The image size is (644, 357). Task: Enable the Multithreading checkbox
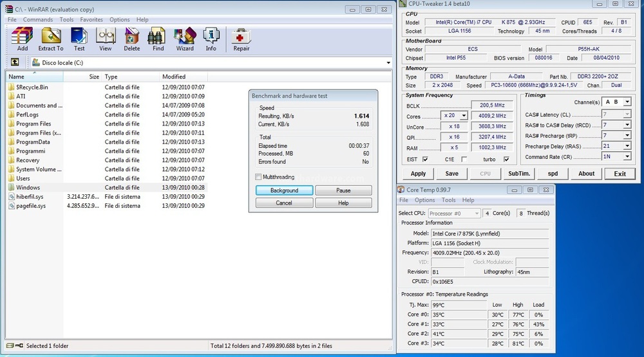click(x=258, y=177)
